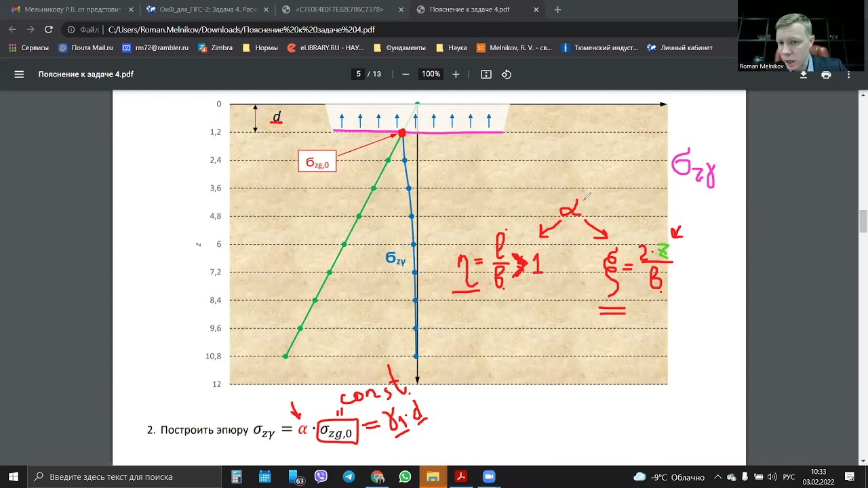This screenshot has height=488, width=868.
Task: Open the 'Почта Mail.ru' bookmark
Action: coord(85,48)
